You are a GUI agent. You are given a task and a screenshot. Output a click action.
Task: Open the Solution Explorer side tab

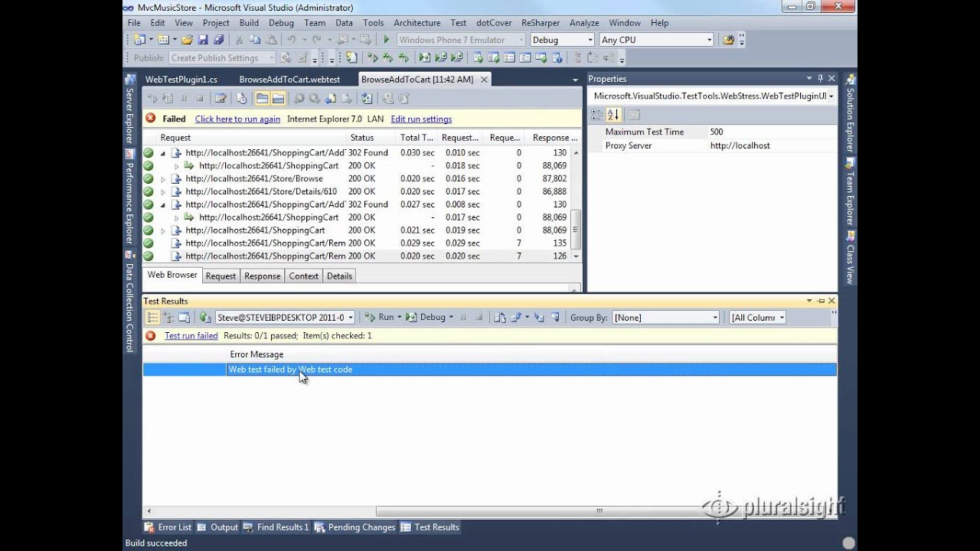850,112
